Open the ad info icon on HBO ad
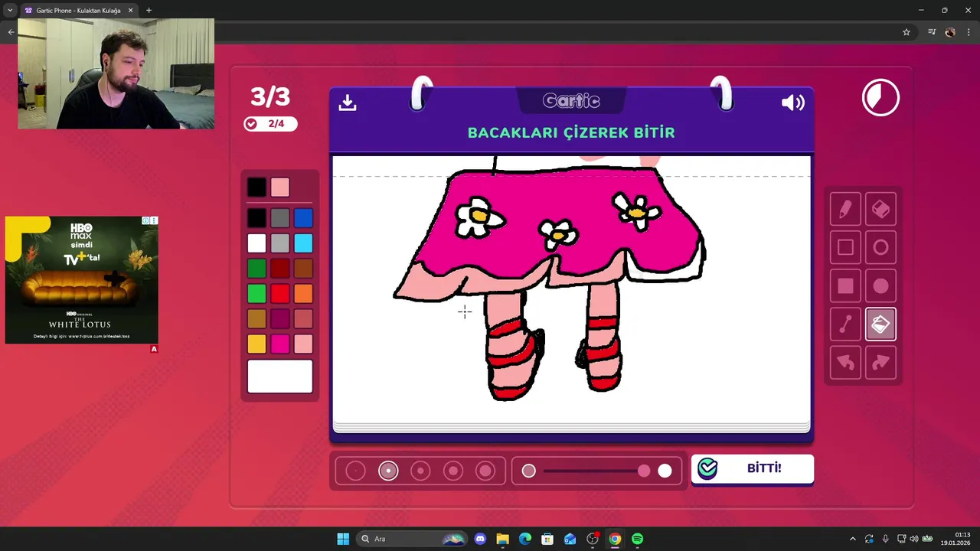This screenshot has width=980, height=551. point(145,220)
